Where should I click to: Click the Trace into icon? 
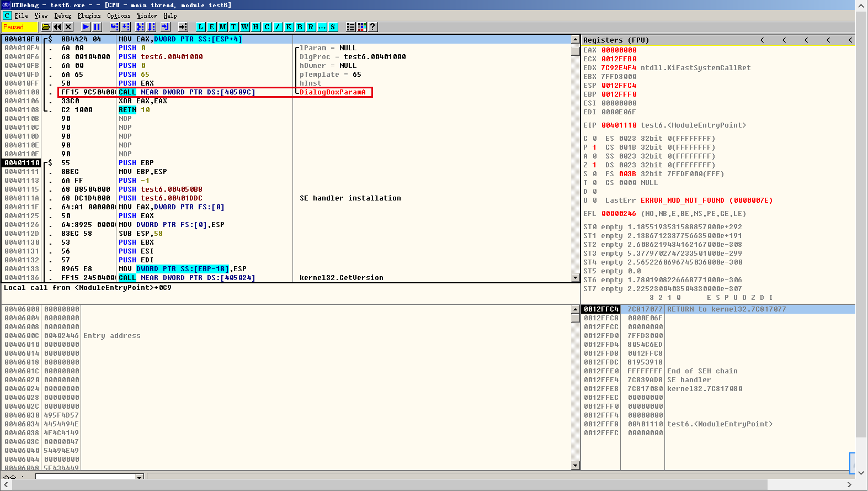pyautogui.click(x=140, y=27)
